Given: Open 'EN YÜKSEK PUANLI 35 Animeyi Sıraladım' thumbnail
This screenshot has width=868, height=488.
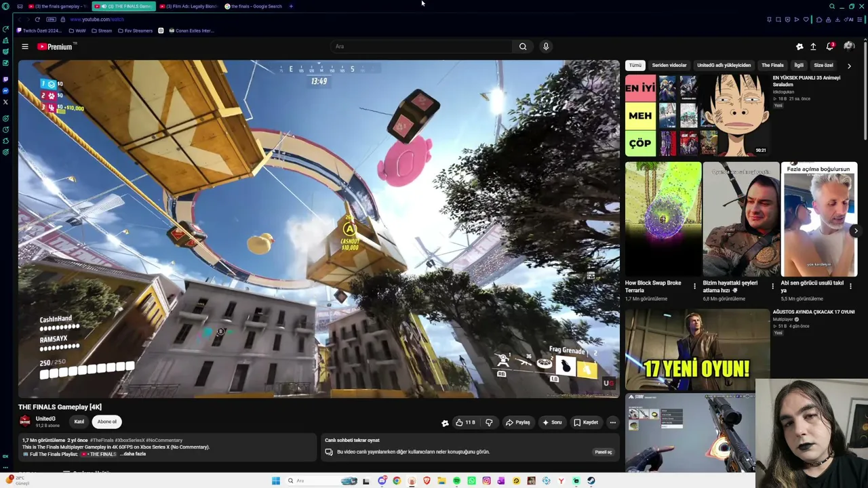Looking at the screenshot, I should point(697,115).
